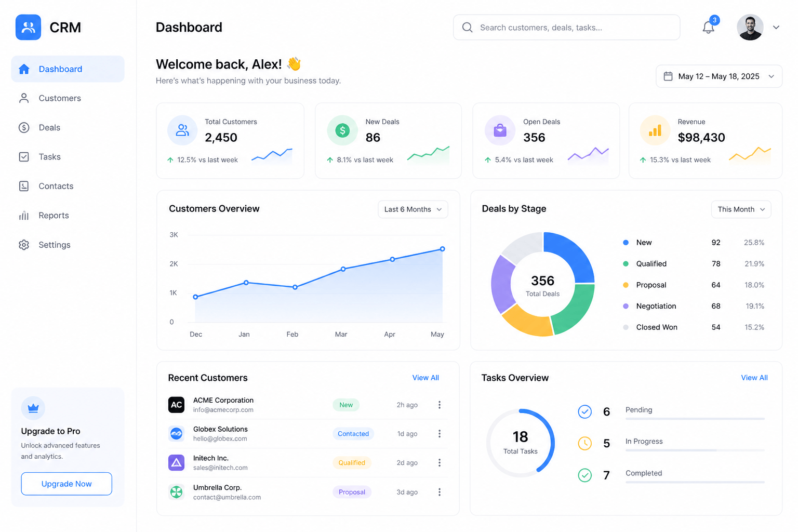The image size is (798, 532).
Task: Open the notifications bell icon
Action: 708,28
